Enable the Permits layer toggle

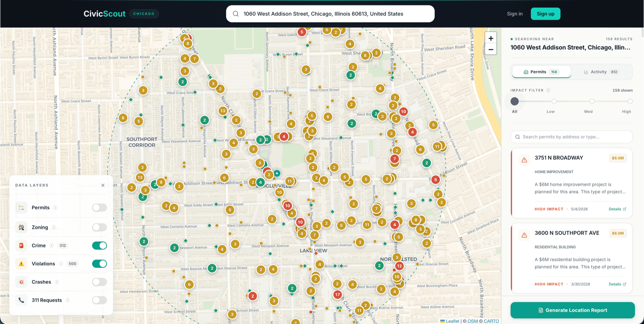(x=100, y=208)
